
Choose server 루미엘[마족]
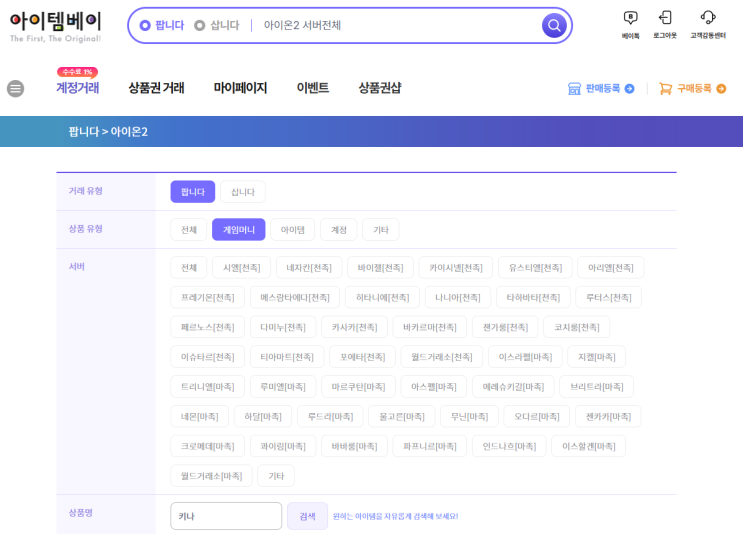pos(283,387)
